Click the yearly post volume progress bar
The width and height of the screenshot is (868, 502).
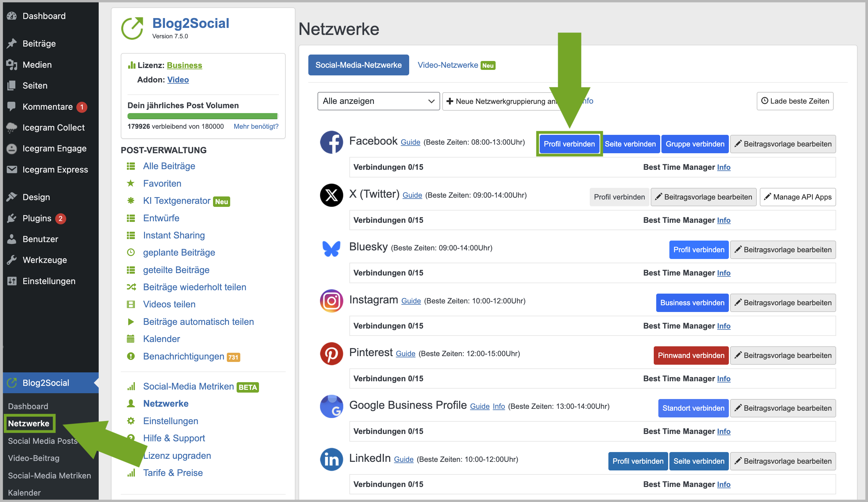[x=203, y=116]
